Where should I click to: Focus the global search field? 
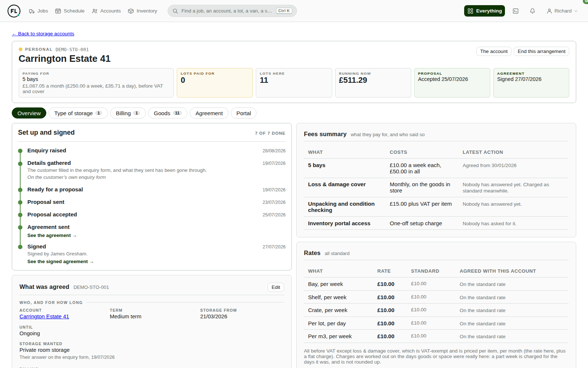(232, 11)
